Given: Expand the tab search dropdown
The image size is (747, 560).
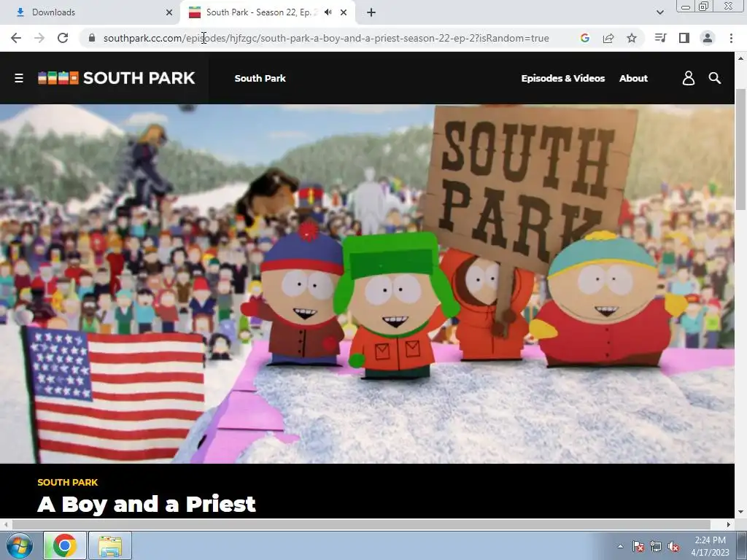Looking at the screenshot, I should (x=659, y=12).
